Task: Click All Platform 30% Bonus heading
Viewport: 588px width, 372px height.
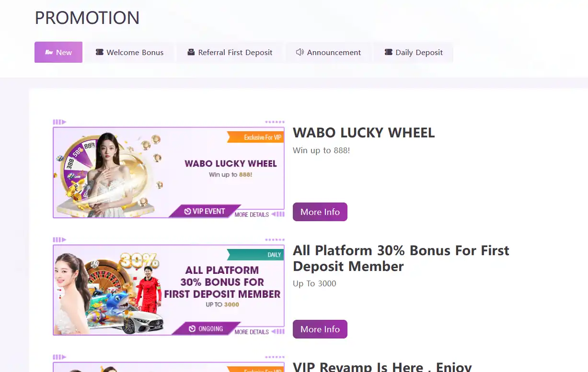Action: [x=401, y=258]
